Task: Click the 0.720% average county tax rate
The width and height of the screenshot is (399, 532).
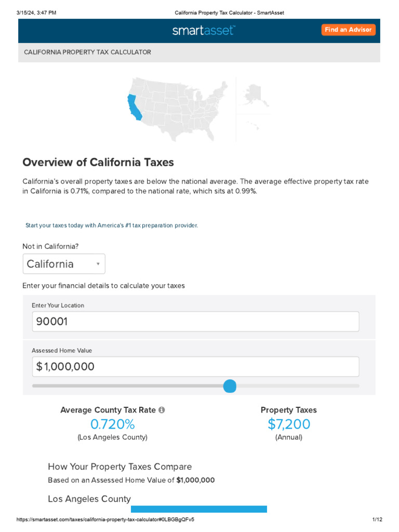Action: pyautogui.click(x=112, y=424)
